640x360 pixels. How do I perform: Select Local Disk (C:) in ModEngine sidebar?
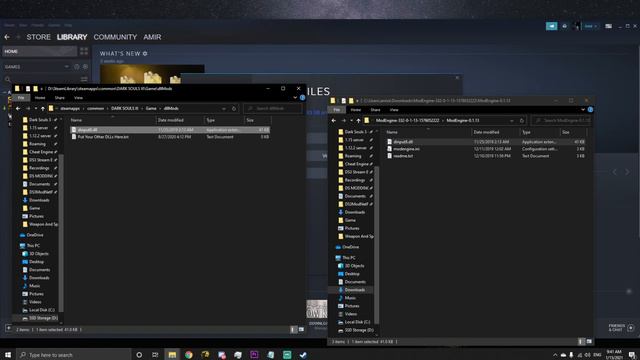pos(355,322)
